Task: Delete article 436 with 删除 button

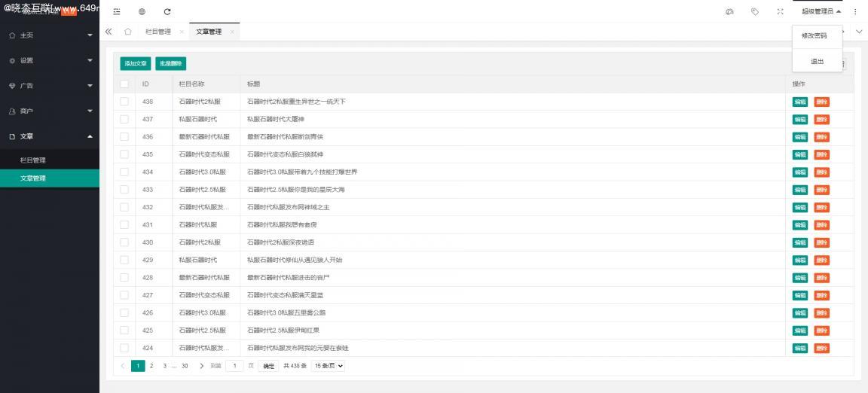Action: 821,137
